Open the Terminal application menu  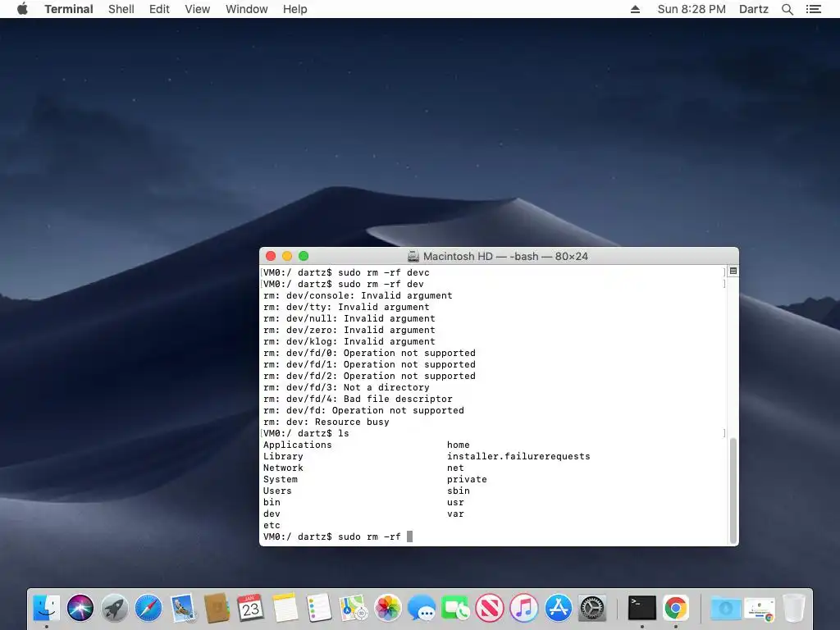(x=69, y=9)
